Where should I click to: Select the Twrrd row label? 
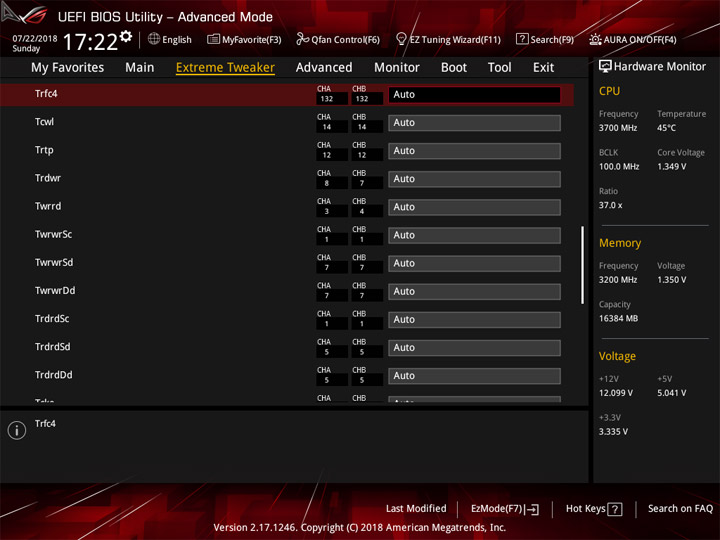click(48, 206)
